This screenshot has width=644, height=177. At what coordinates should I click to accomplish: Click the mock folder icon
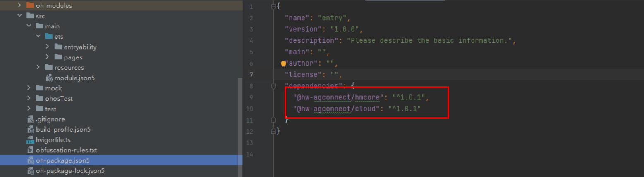click(x=39, y=88)
